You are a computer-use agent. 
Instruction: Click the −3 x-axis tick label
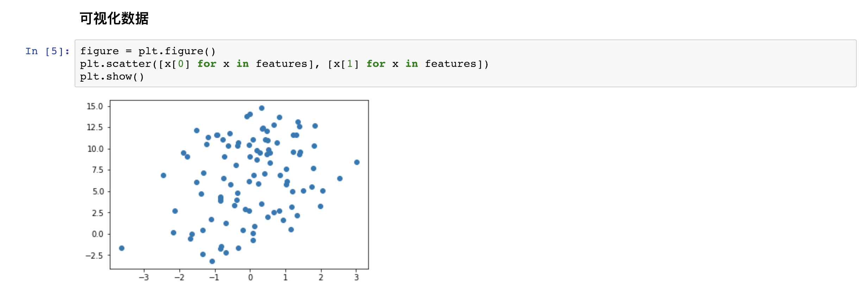pos(144,277)
